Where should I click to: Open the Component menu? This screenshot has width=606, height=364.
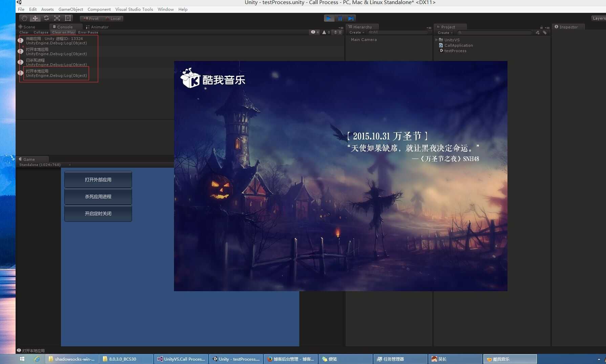click(99, 9)
